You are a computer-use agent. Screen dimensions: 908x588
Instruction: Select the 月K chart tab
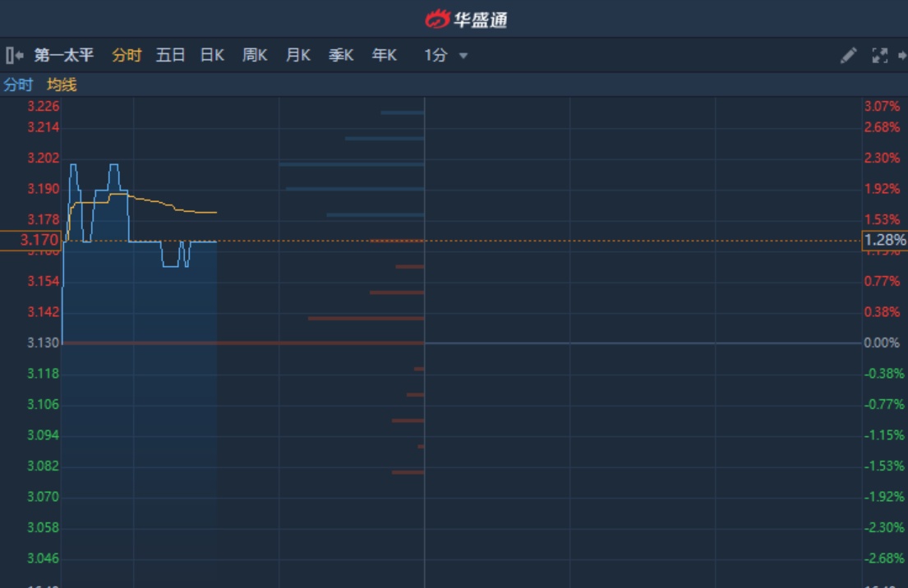click(x=298, y=56)
